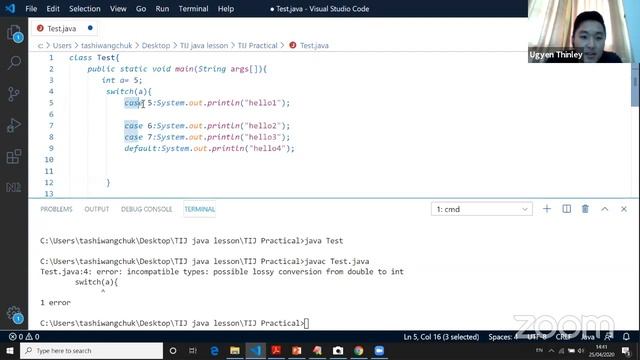Click 'Ln 5, Col 16' cursor position status
This screenshot has height=360, width=640.
441,337
